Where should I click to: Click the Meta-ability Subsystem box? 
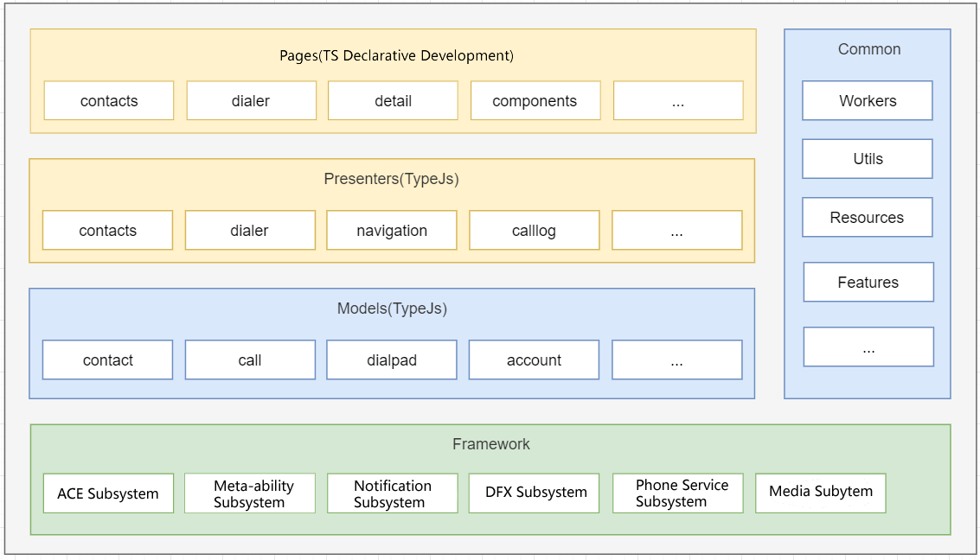(250, 493)
